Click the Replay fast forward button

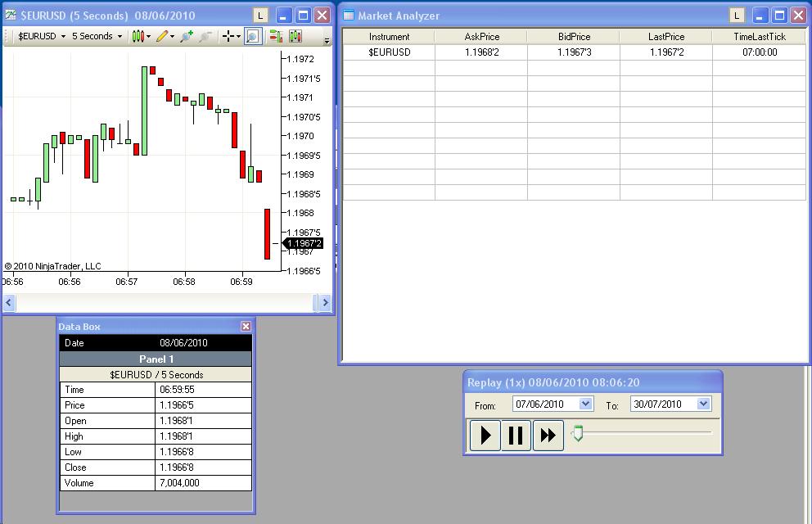pos(548,436)
